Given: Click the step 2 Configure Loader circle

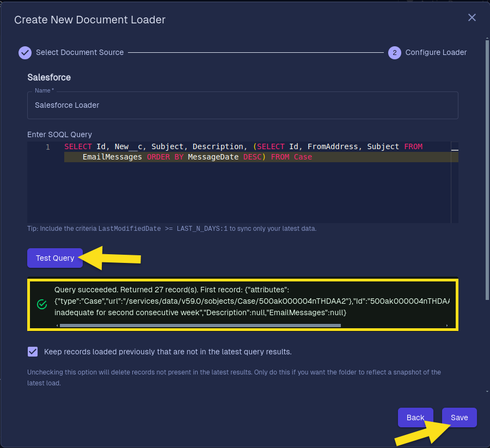Looking at the screenshot, I should pyautogui.click(x=395, y=52).
